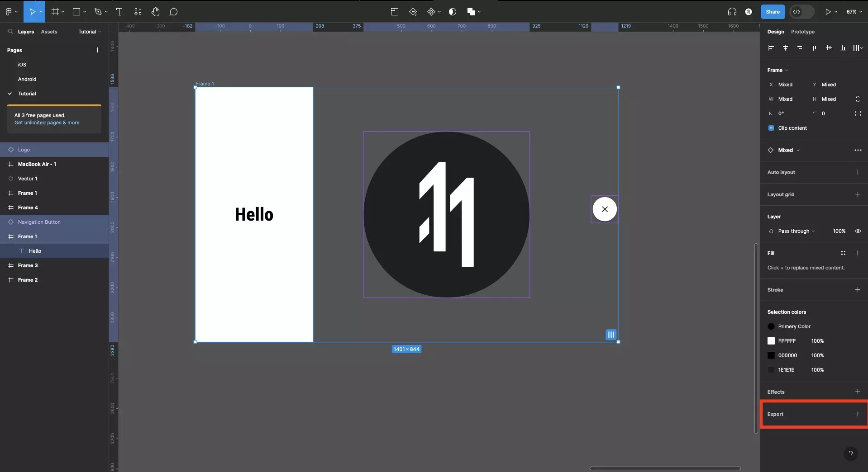Open the 67% zoom dropdown

pos(854,12)
